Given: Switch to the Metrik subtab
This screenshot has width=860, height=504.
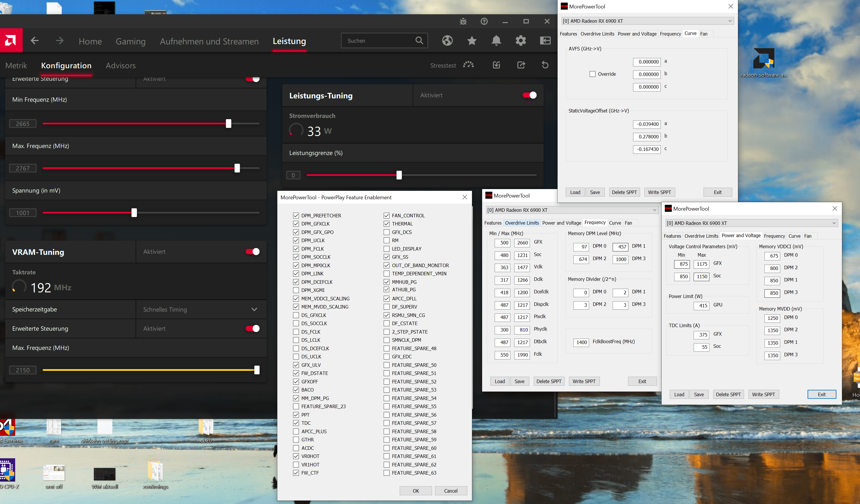Looking at the screenshot, I should point(16,66).
